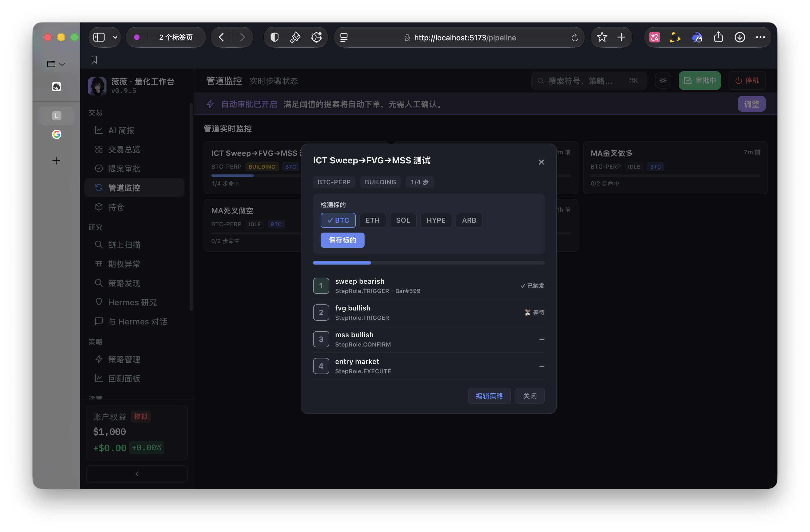Expand the tab overview dropdown in sidebar
Viewport: 810px width, 532px height.
pyautogui.click(x=56, y=64)
